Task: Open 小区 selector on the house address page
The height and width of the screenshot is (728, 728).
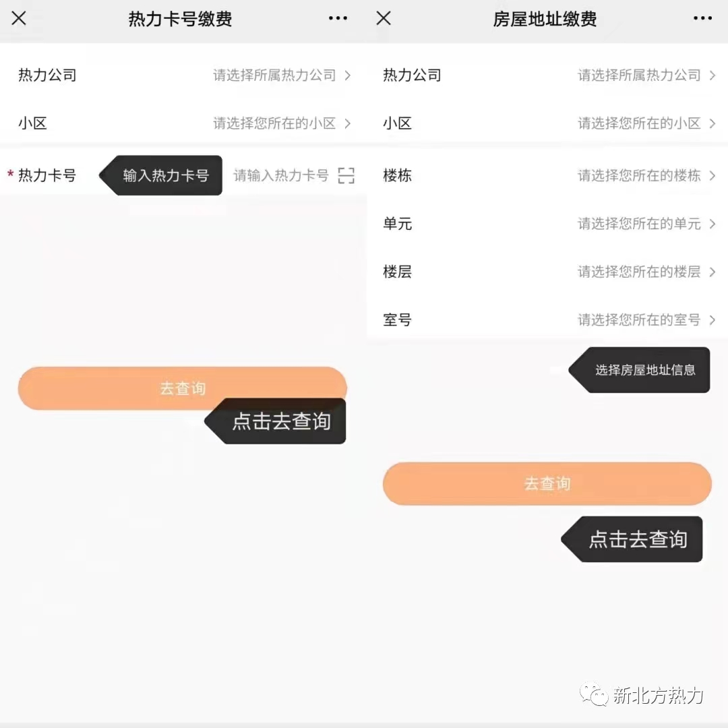Action: pos(646,123)
